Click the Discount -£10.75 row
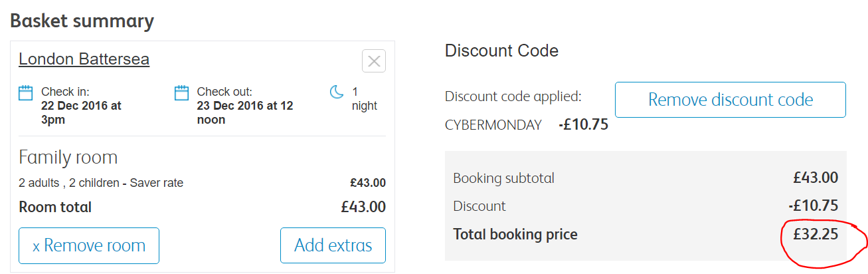868x274 pixels. 646,206
